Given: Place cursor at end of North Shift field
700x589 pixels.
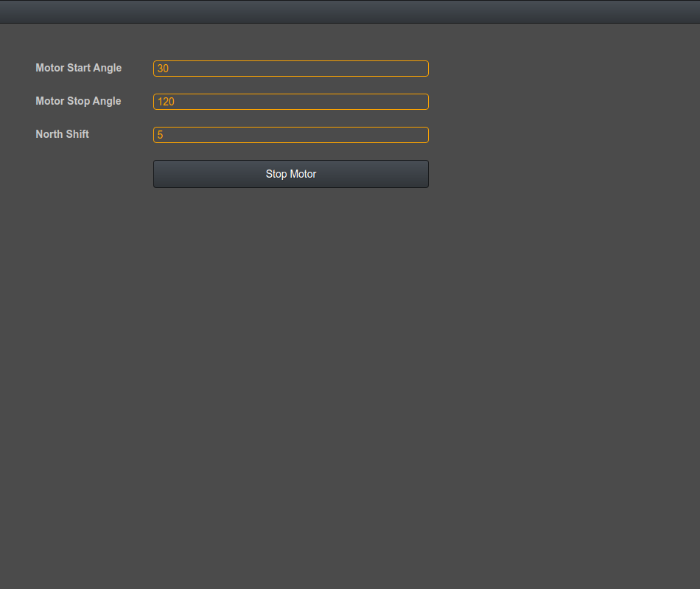Looking at the screenshot, I should 420,135.
